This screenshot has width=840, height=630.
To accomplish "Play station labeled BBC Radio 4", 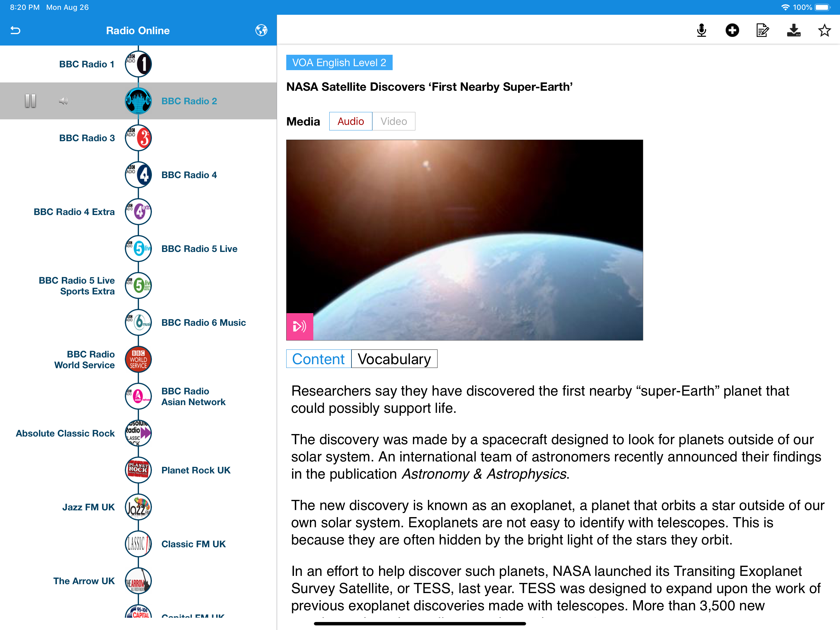I will (189, 175).
